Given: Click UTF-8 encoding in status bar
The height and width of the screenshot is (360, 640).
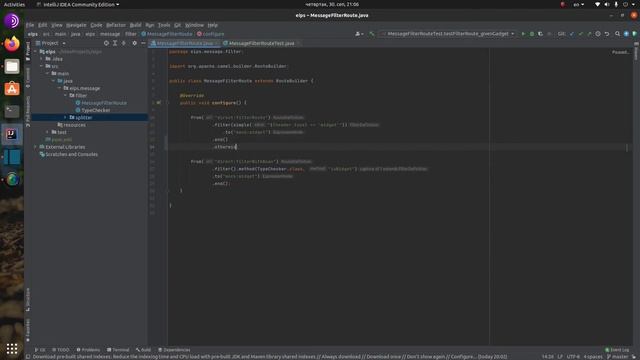Looking at the screenshot, I should point(573,357).
